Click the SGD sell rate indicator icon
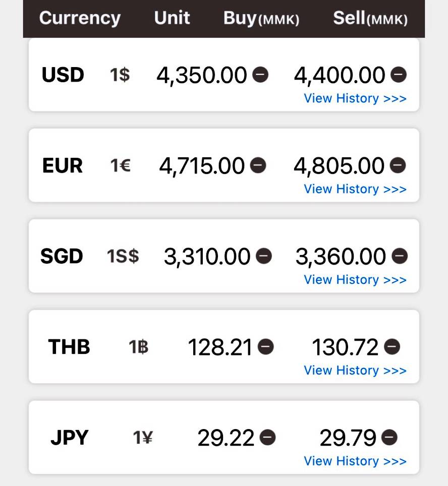 (x=399, y=256)
